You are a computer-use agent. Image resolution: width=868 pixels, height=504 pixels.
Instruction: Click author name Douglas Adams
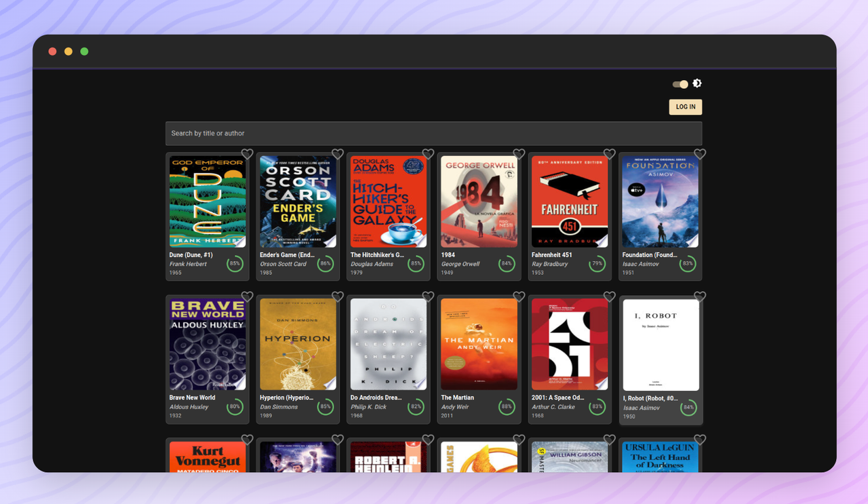pyautogui.click(x=372, y=264)
